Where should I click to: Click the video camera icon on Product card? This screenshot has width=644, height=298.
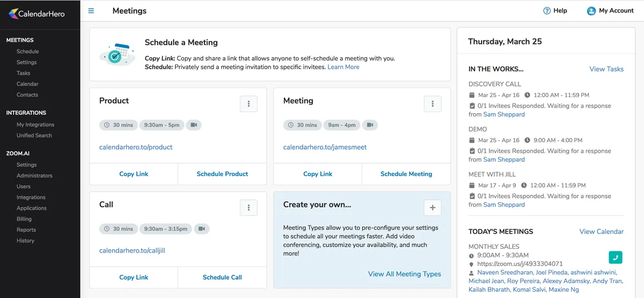[x=194, y=125]
